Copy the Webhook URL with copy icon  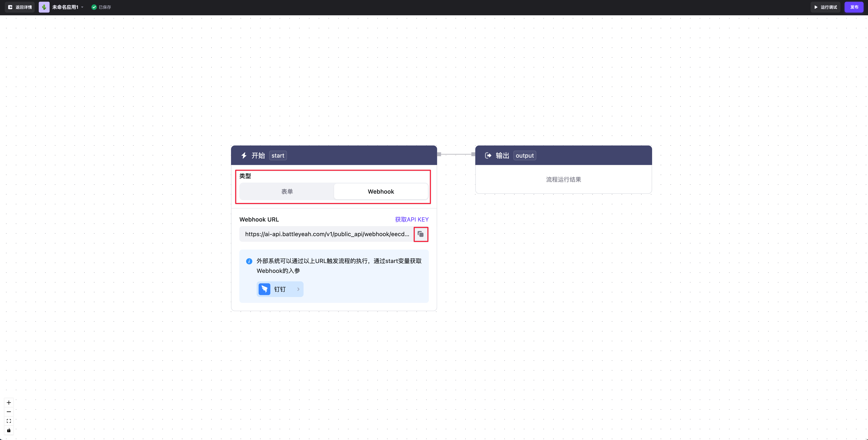coord(421,234)
